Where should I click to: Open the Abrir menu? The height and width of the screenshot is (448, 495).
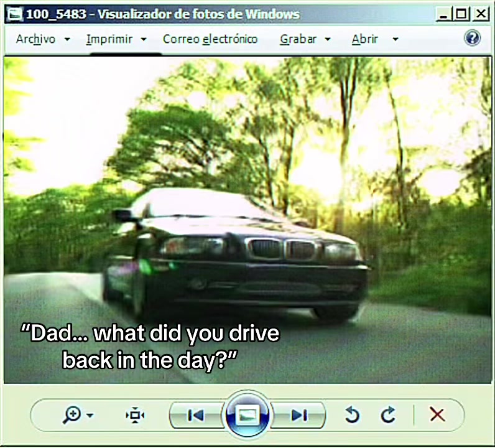tap(364, 39)
